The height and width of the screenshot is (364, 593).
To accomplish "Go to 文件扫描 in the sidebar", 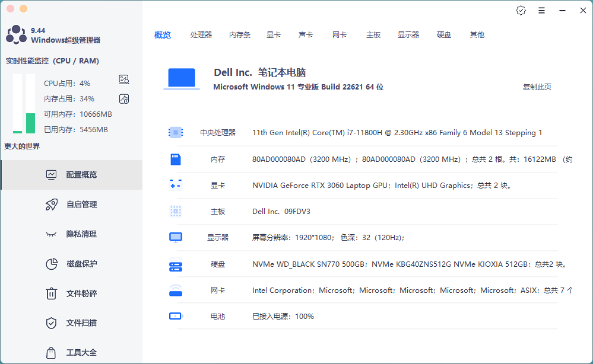I will [72, 323].
